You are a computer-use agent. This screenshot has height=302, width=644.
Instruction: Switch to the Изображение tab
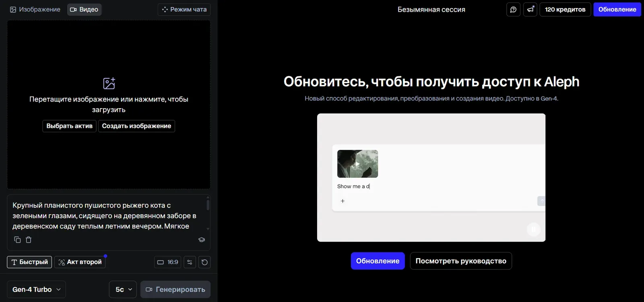pos(35,9)
